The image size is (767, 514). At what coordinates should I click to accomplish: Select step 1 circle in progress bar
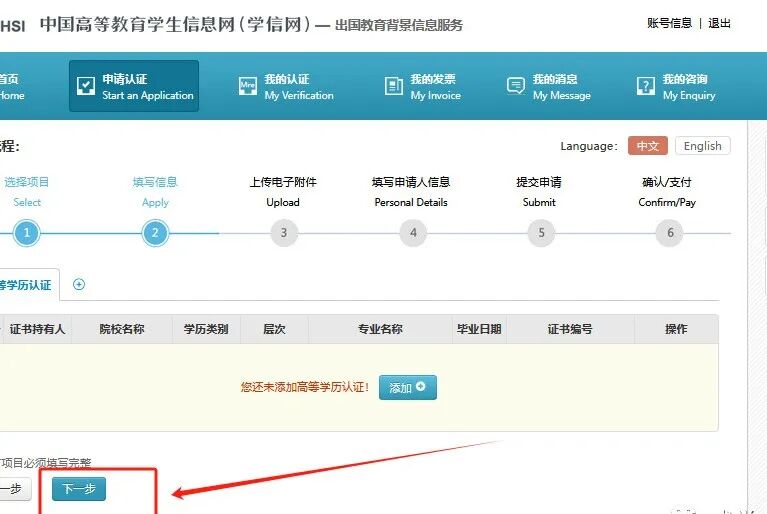point(26,233)
